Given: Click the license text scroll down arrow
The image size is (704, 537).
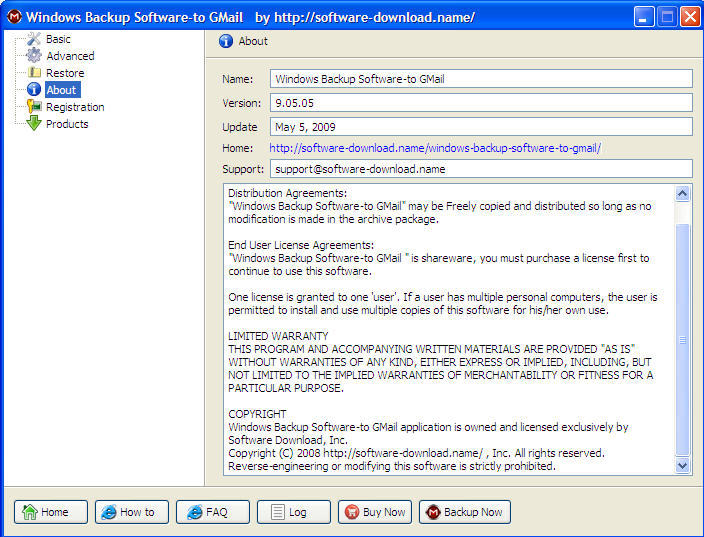Looking at the screenshot, I should [682, 465].
